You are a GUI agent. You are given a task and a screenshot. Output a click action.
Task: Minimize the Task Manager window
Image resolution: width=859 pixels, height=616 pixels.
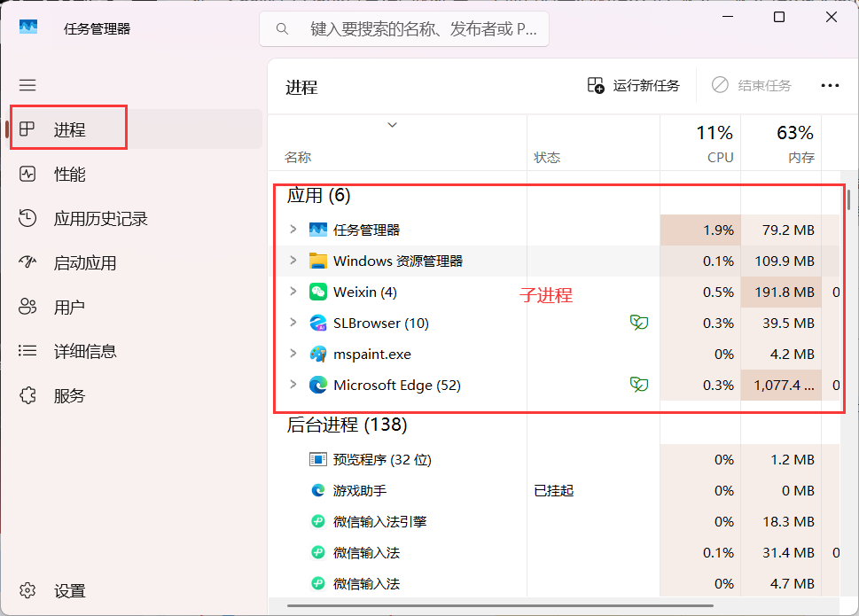click(x=728, y=17)
